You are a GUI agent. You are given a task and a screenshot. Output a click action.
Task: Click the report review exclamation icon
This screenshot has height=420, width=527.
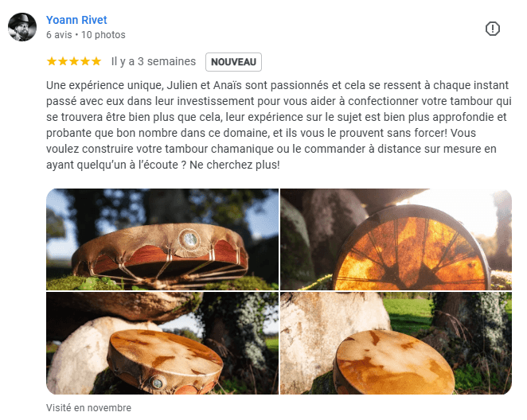[x=493, y=29]
